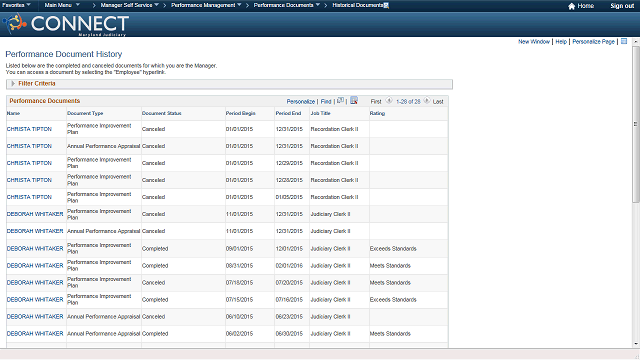This screenshot has height=360, width=640.
Task: Open CHRISTA TIPTON document ending 12/28/2015
Action: 29,180
